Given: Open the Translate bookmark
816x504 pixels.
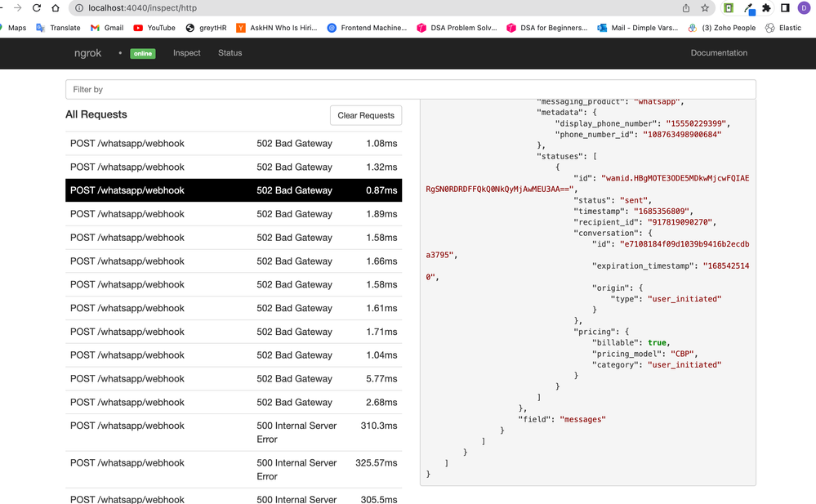Looking at the screenshot, I should 58,28.
